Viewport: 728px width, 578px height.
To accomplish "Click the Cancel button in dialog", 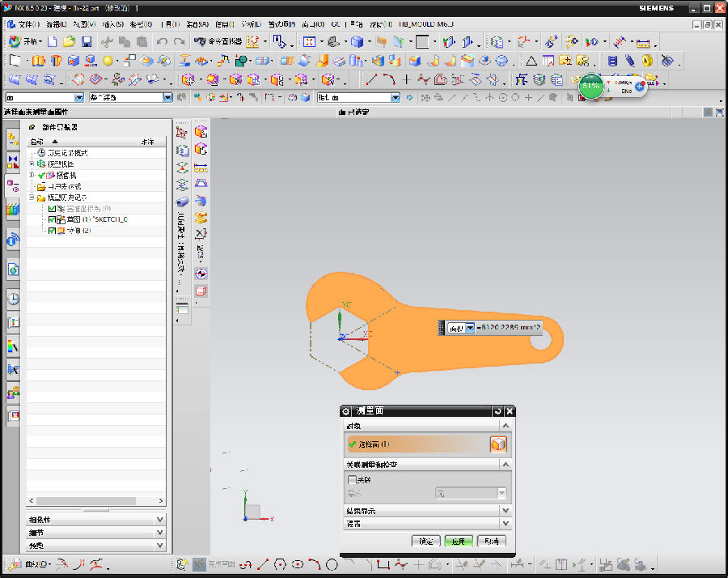I will [x=491, y=541].
